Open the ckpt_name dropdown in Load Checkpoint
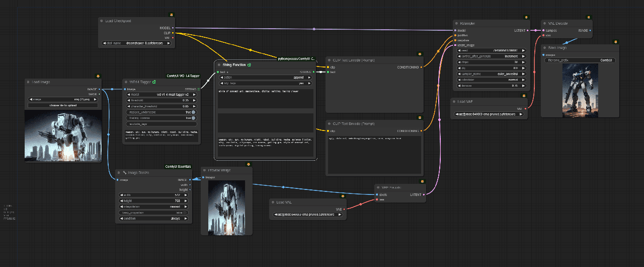Image resolution: width=644 pixels, height=267 pixels. click(136, 43)
